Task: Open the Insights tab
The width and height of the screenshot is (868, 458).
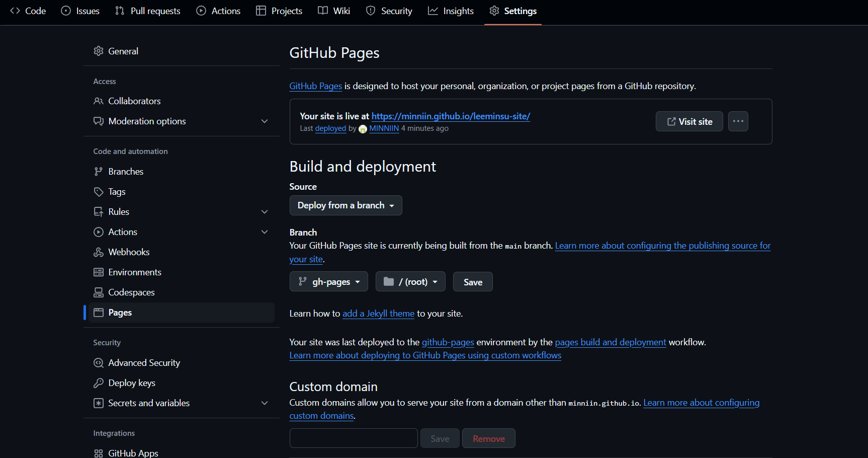Action: coord(451,11)
